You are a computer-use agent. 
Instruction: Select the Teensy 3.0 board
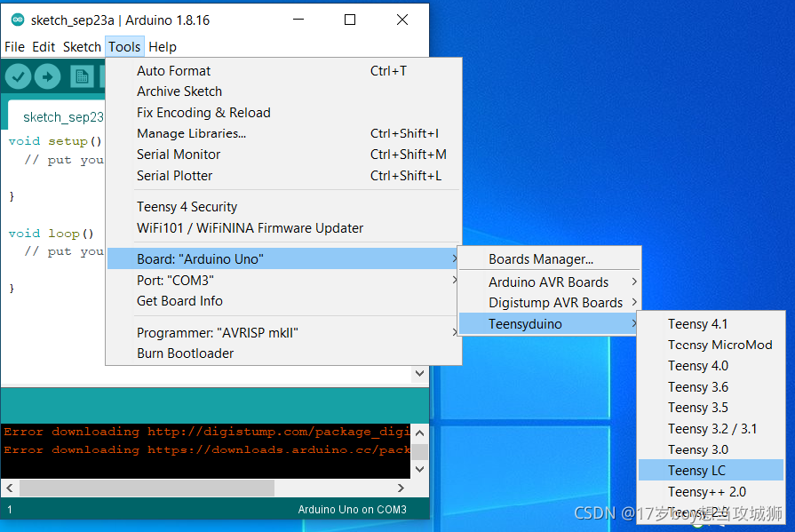pos(711,449)
